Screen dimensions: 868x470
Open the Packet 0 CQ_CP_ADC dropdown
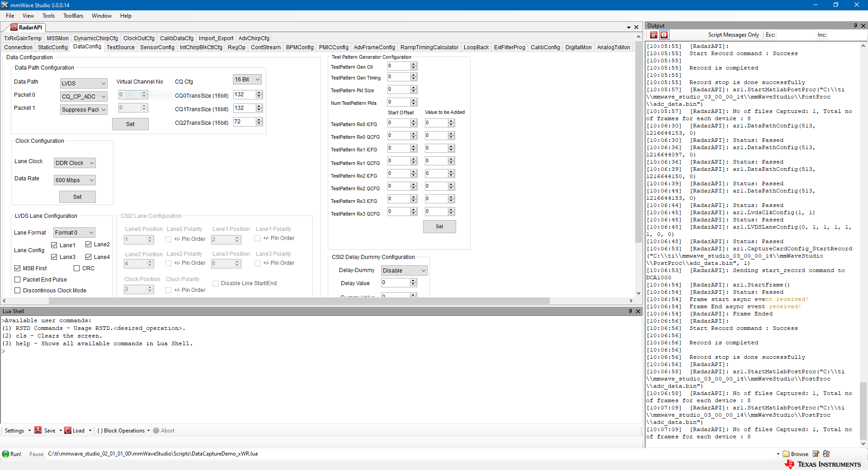pyautogui.click(x=84, y=96)
